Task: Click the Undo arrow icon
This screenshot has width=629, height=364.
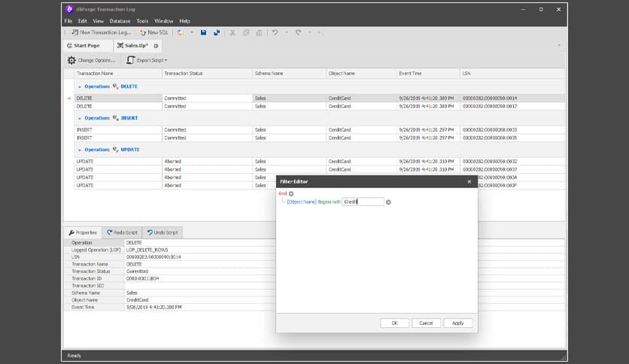Action: 275,32
